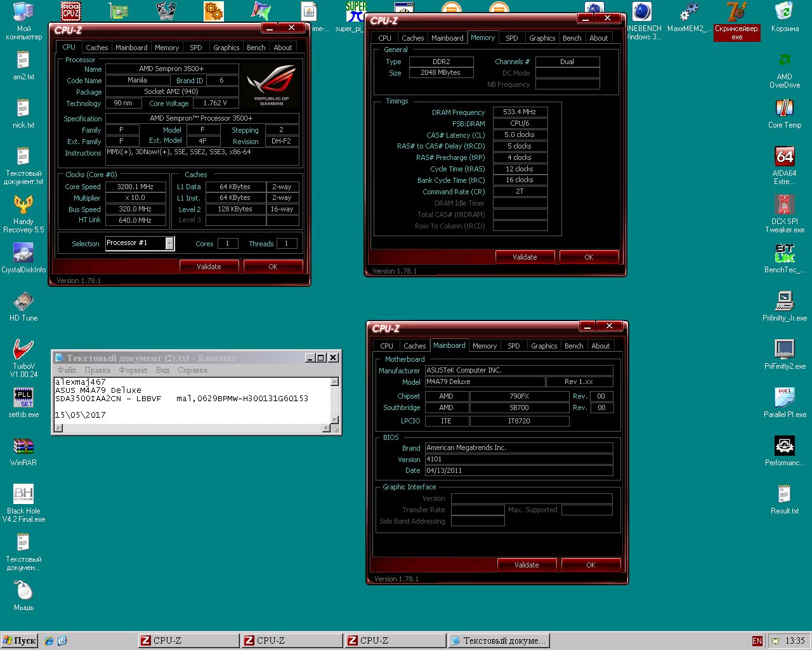
Task: Click Notepad vertical scrollbar up arrow
Action: click(334, 381)
